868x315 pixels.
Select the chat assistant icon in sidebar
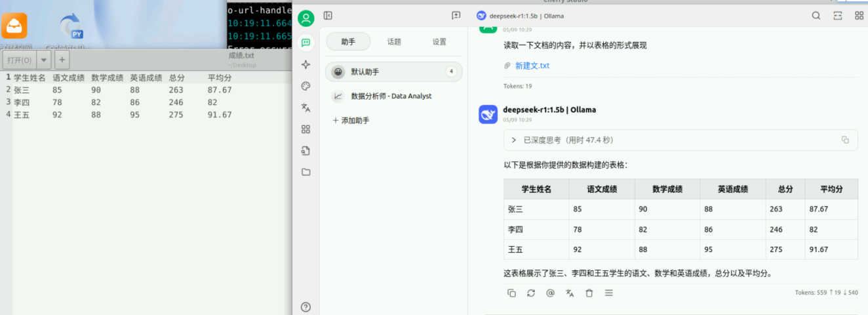(306, 43)
